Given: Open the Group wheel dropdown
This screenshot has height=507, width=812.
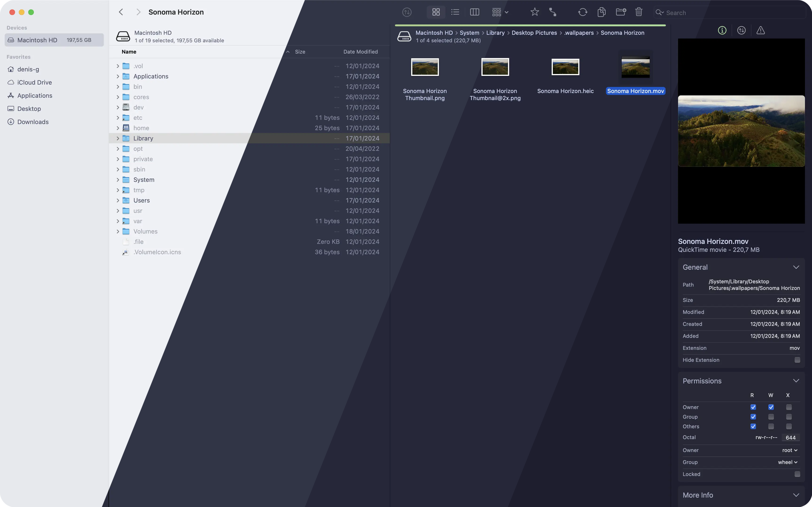Looking at the screenshot, I should coord(788,462).
